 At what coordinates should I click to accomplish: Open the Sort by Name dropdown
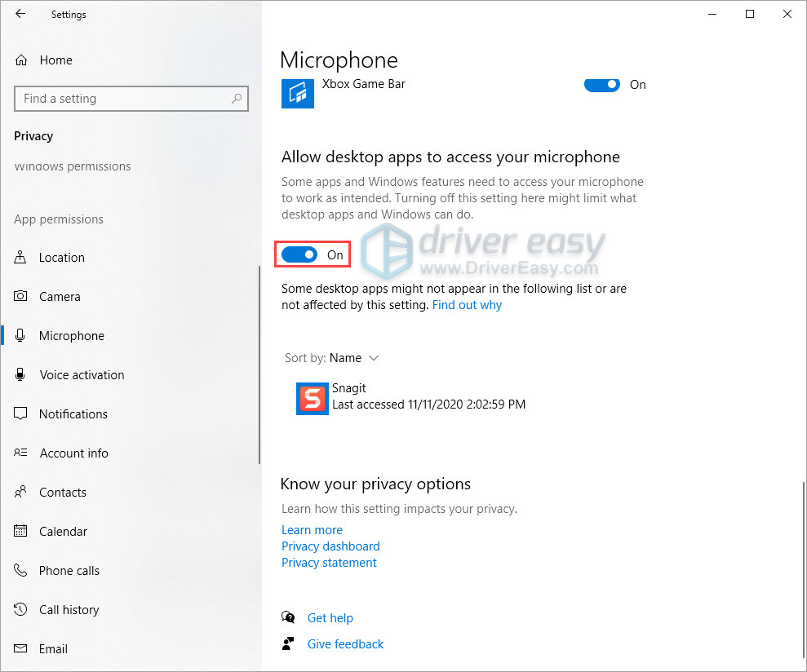[331, 357]
